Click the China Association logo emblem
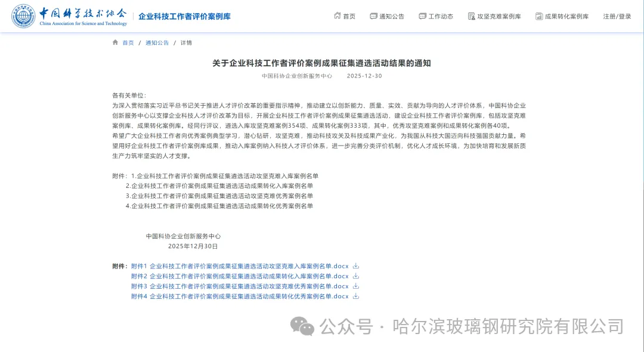 (x=23, y=16)
